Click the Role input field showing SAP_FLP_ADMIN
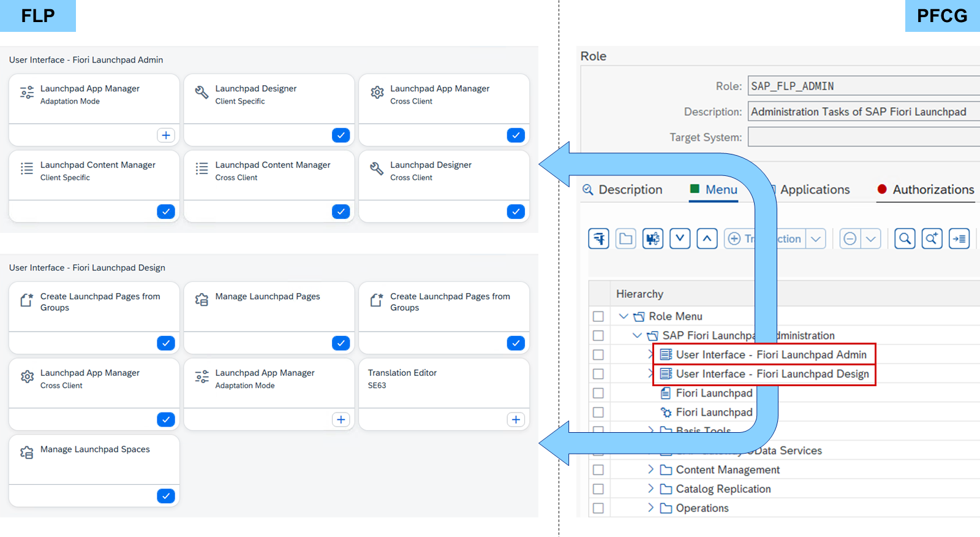 tap(864, 86)
